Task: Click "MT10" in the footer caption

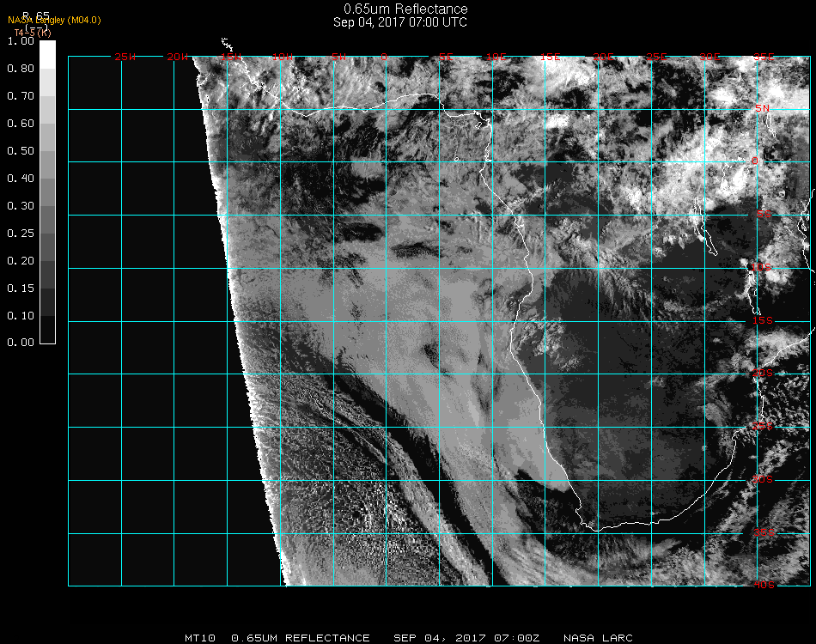Action: pyautogui.click(x=200, y=638)
